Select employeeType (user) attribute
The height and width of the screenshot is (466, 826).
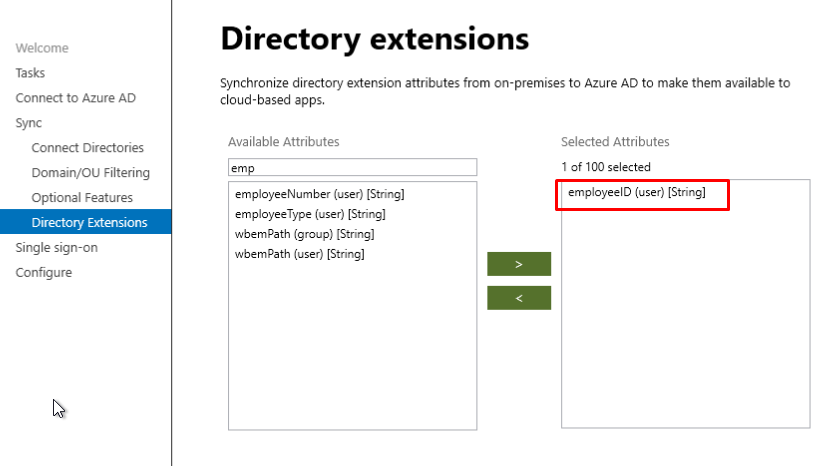coord(309,214)
